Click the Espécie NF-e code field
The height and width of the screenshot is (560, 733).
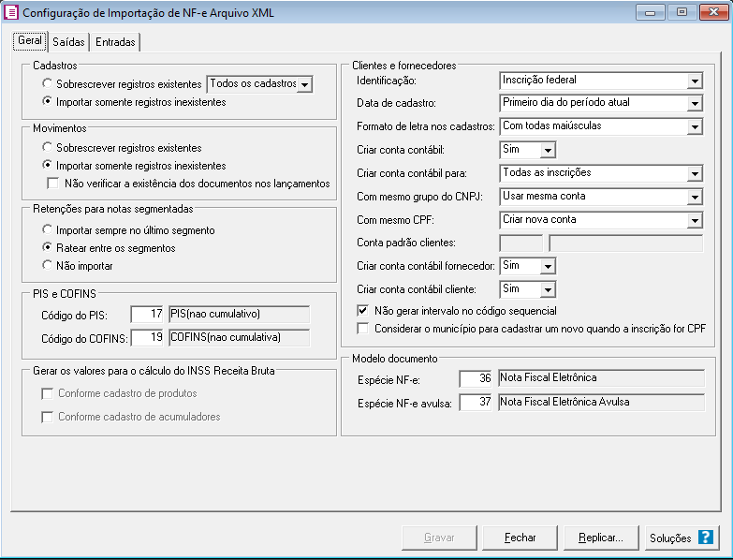click(476, 378)
